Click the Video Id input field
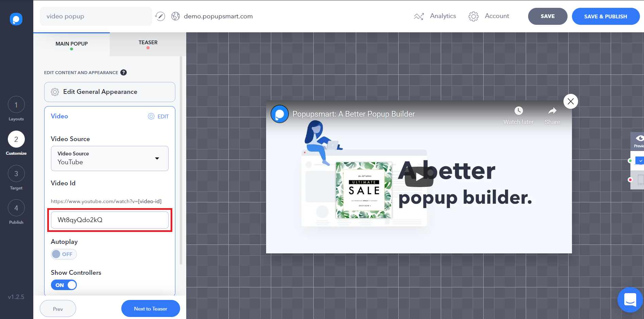 110,220
